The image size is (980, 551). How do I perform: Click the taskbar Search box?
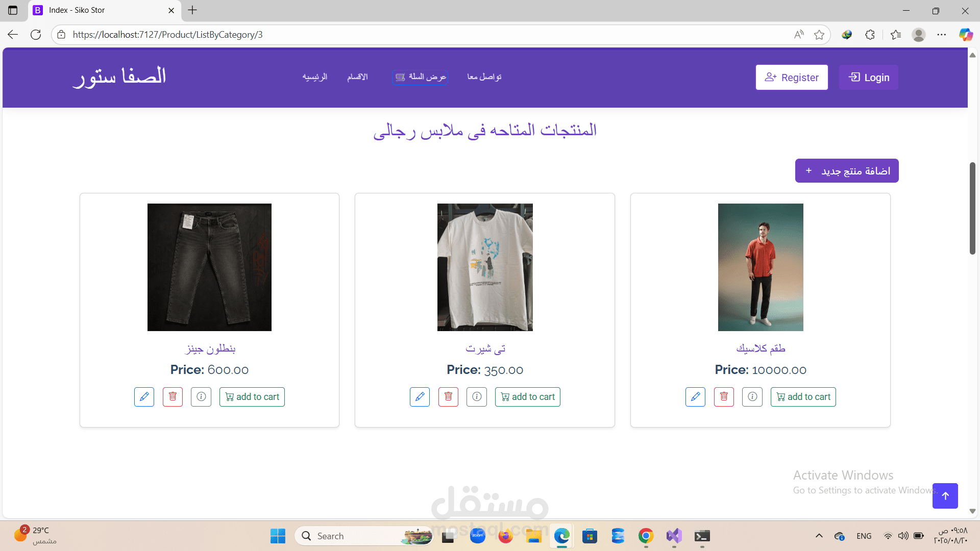pos(364,536)
